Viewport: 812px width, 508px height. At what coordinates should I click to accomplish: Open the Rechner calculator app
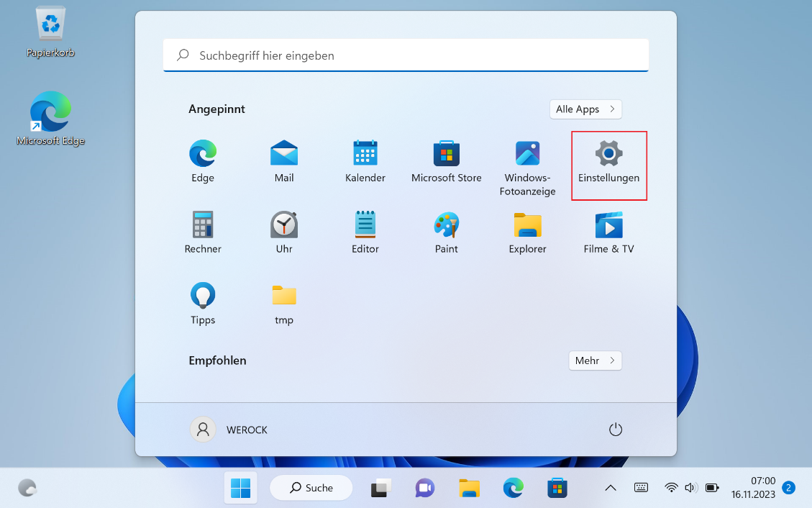(203, 233)
